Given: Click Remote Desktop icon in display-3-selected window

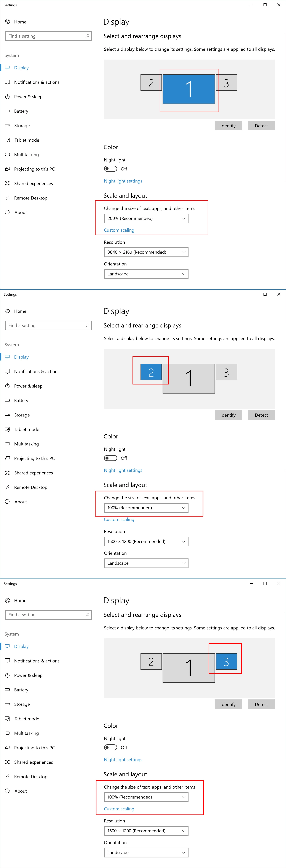Looking at the screenshot, I should [7, 777].
